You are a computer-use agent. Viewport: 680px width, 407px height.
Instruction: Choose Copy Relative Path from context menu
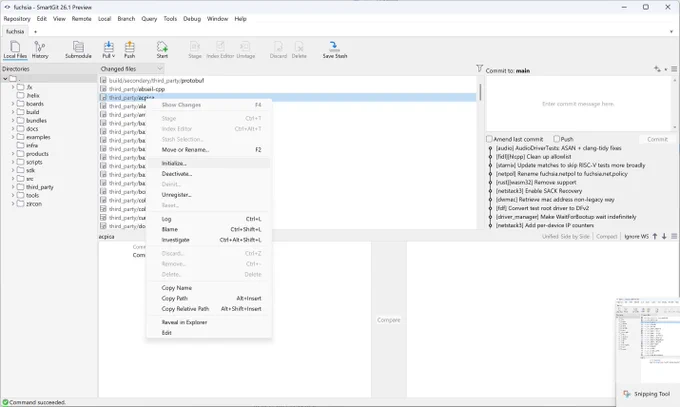(209, 309)
